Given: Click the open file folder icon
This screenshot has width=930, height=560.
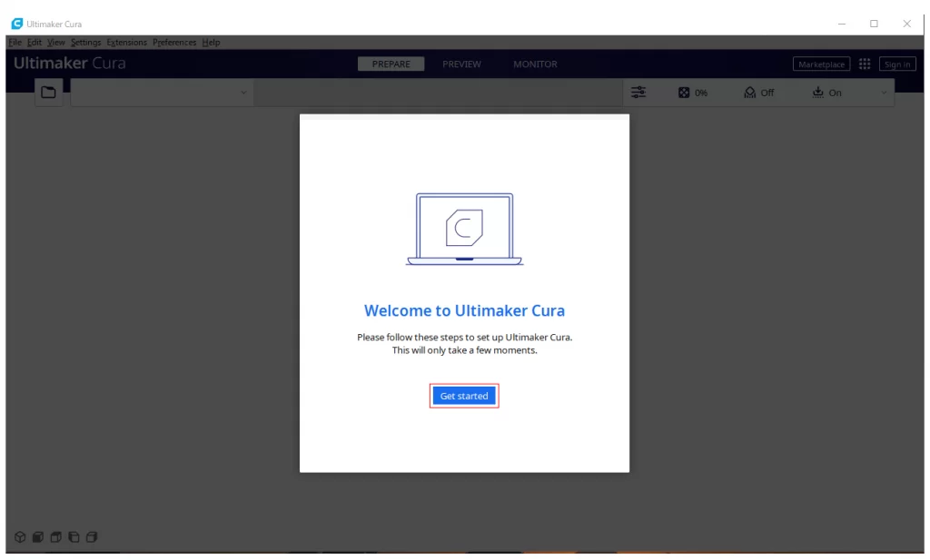Looking at the screenshot, I should pos(49,93).
